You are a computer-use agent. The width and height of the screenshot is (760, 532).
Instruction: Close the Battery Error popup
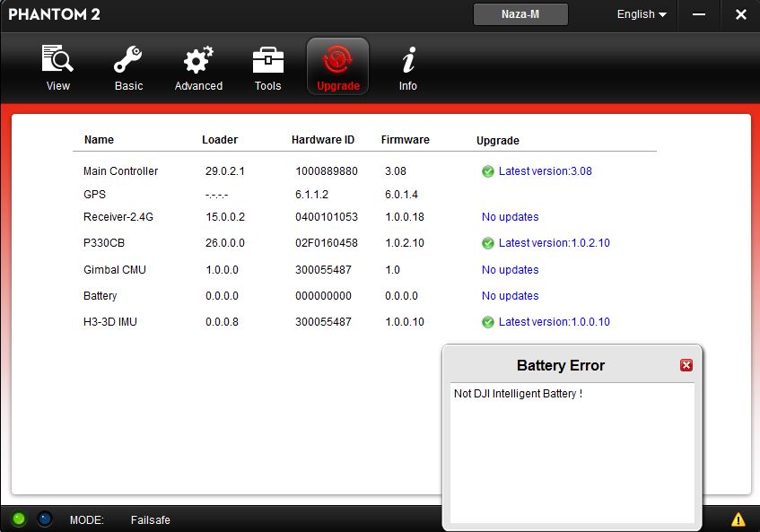[686, 365]
